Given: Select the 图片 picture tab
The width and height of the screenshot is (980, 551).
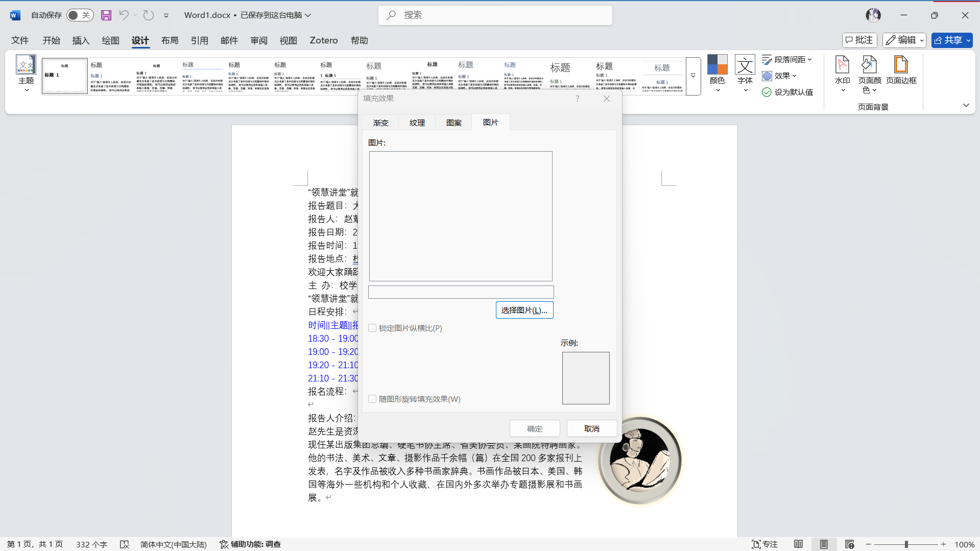Looking at the screenshot, I should pos(491,122).
